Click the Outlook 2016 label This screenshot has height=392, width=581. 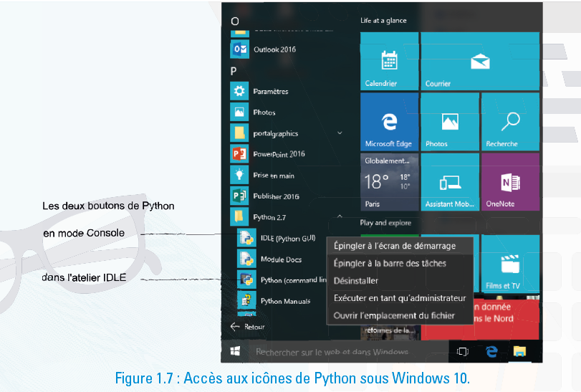[274, 49]
